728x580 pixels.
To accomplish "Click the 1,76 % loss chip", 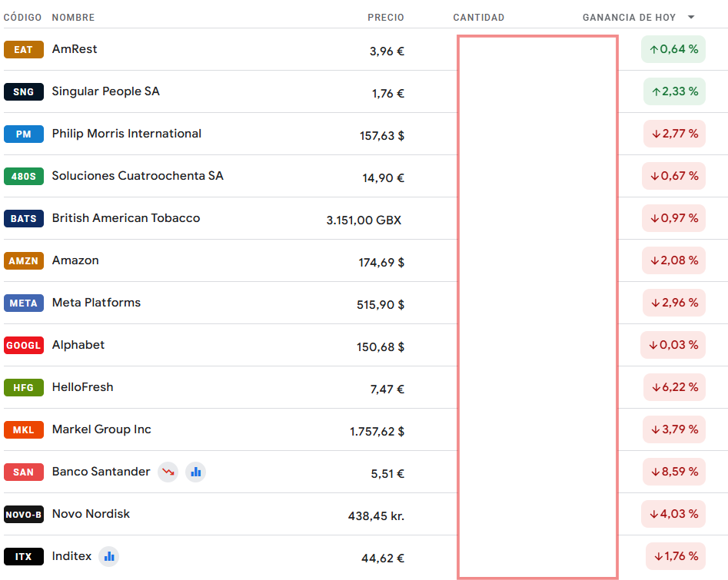I will point(676,556).
